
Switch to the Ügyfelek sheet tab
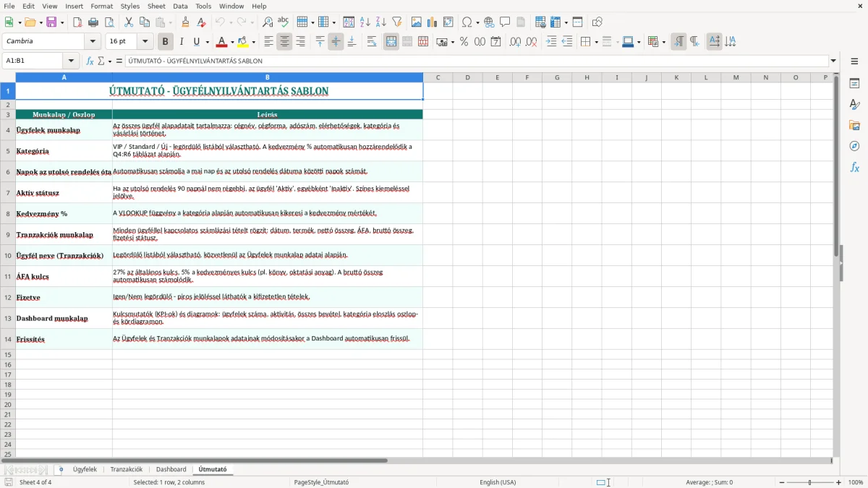(85, 469)
